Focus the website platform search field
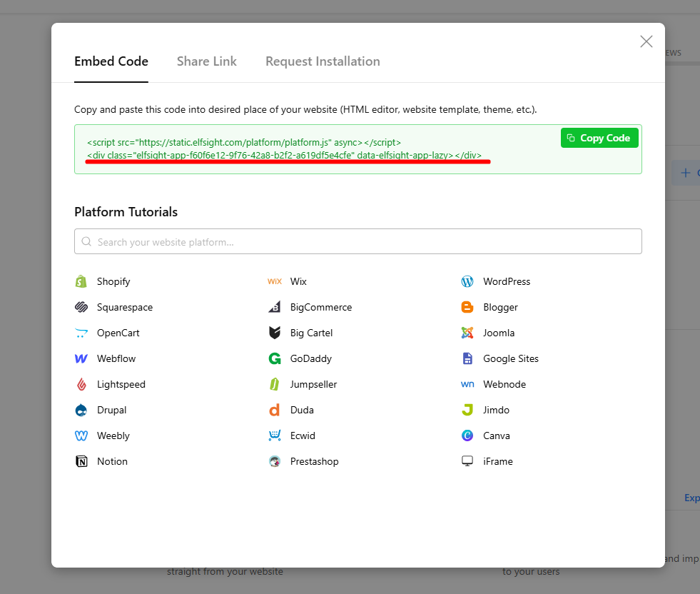The image size is (700, 594). point(358,241)
